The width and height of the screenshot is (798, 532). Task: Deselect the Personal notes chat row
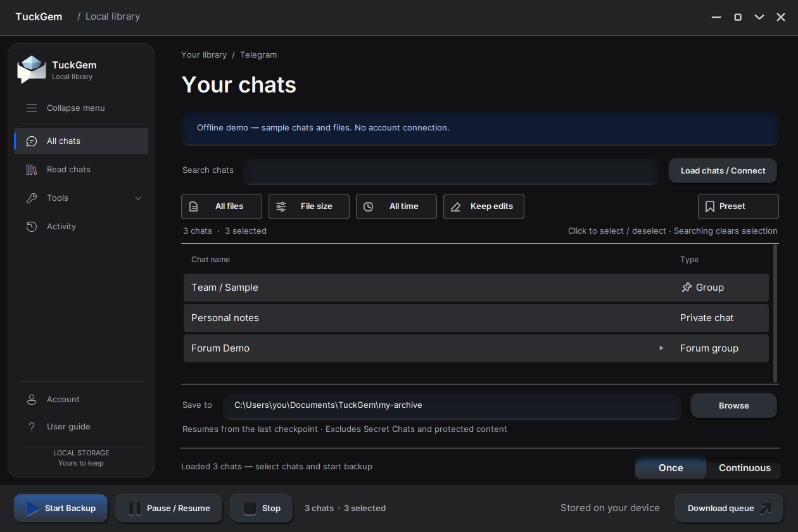pyautogui.click(x=476, y=318)
